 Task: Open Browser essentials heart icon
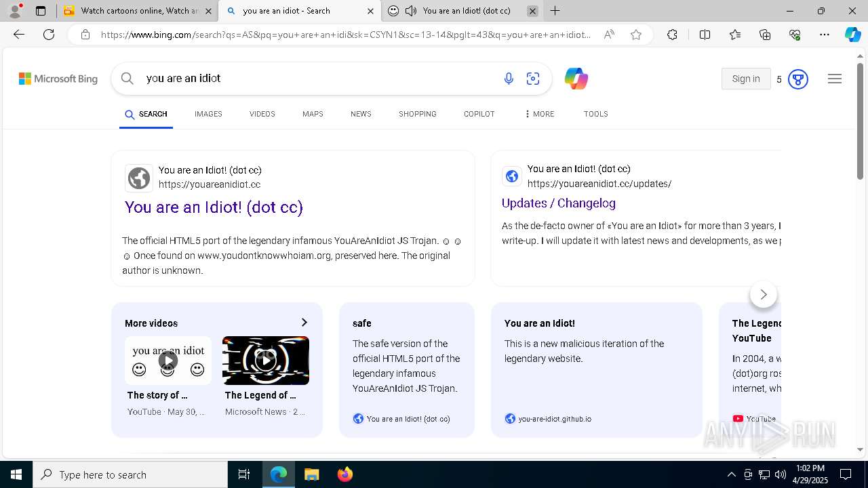795,35
